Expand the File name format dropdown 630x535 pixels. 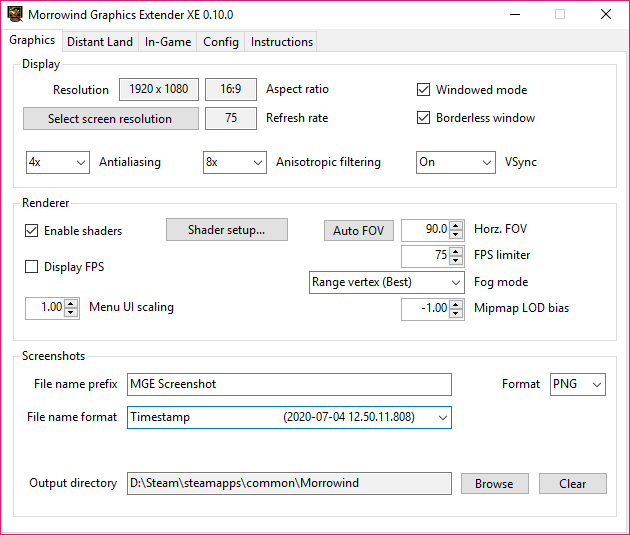pos(289,417)
